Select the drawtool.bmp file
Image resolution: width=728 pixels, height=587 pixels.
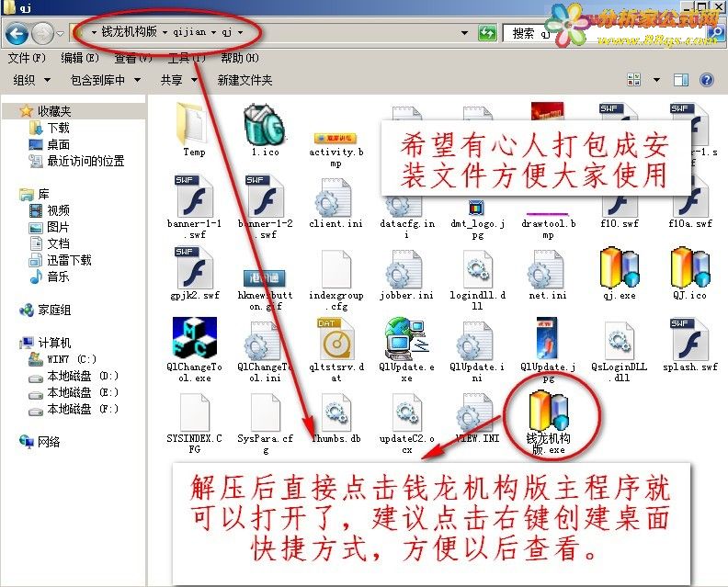(549, 225)
